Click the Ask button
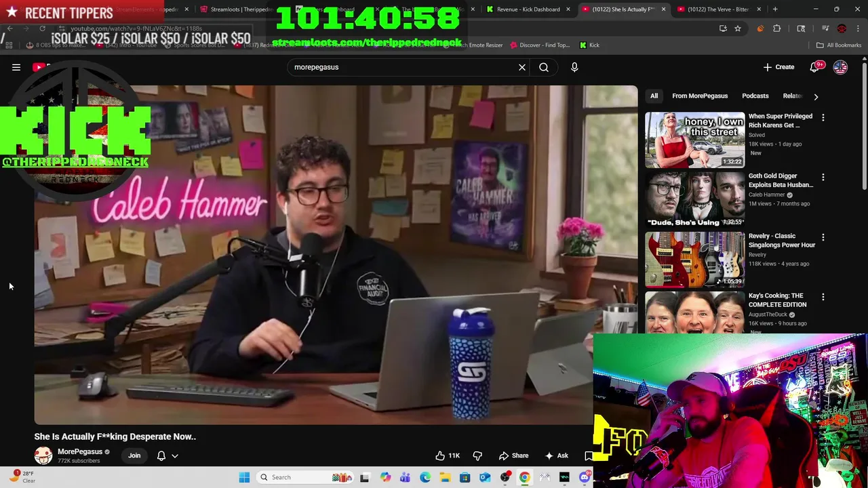This screenshot has height=488, width=868. (x=556, y=455)
